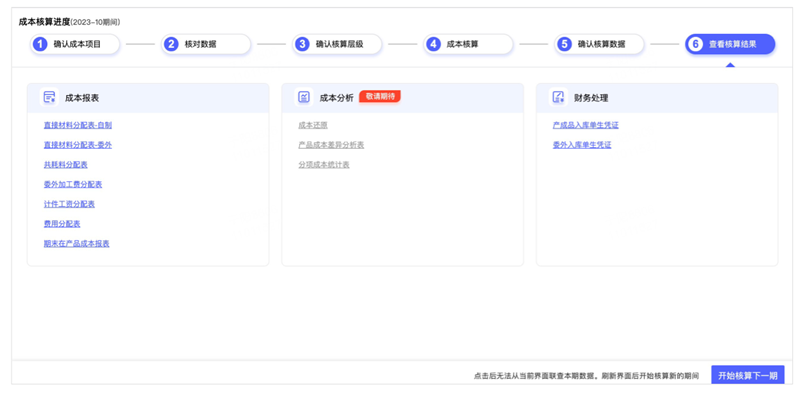Select step 6 查看核算结果

730,44
